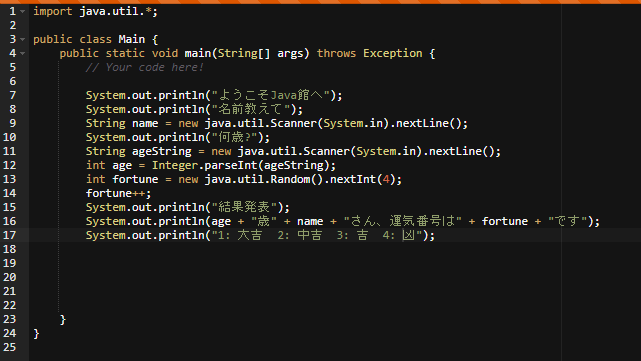
Task: Click line number 13 in the gutter
Action: pos(9,179)
